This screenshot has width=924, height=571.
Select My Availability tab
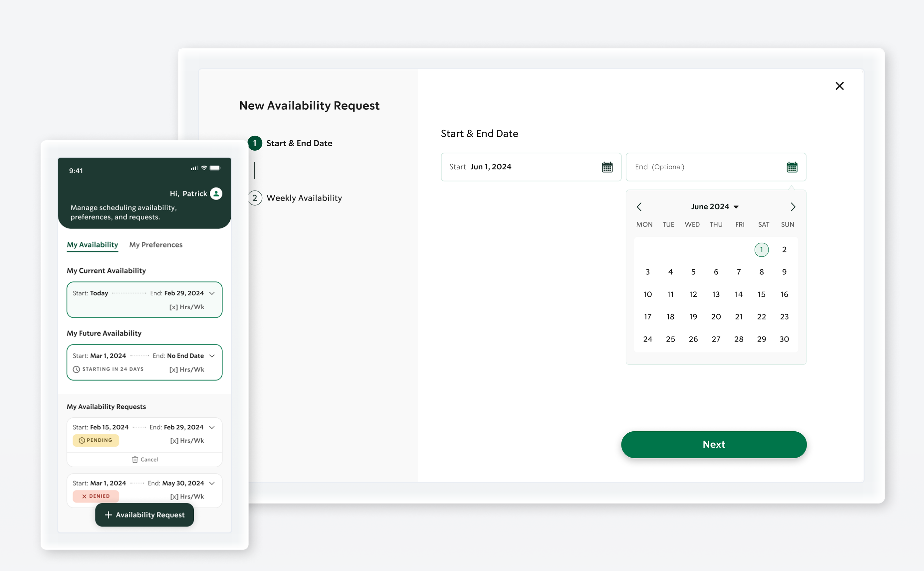point(93,244)
